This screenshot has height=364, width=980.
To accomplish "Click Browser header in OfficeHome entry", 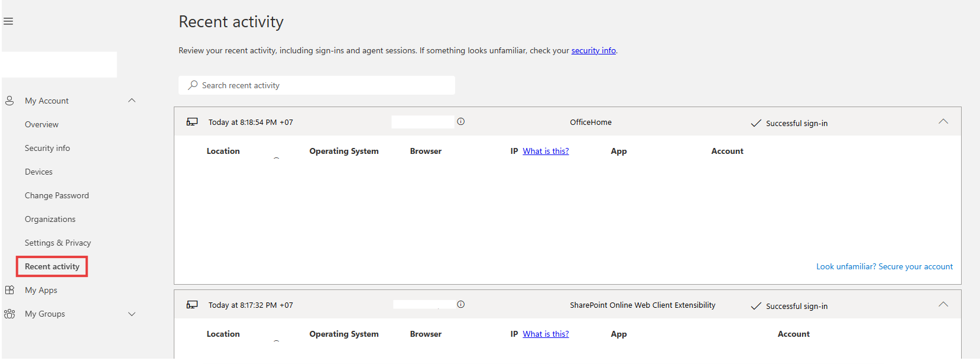I will (x=426, y=151).
